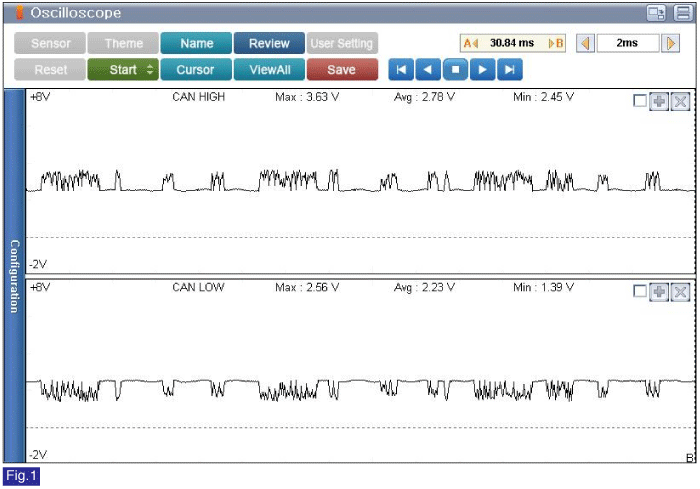Viewport: 700px width, 489px height.
Task: Click the CAN HIGH channel name
Action: (198, 97)
